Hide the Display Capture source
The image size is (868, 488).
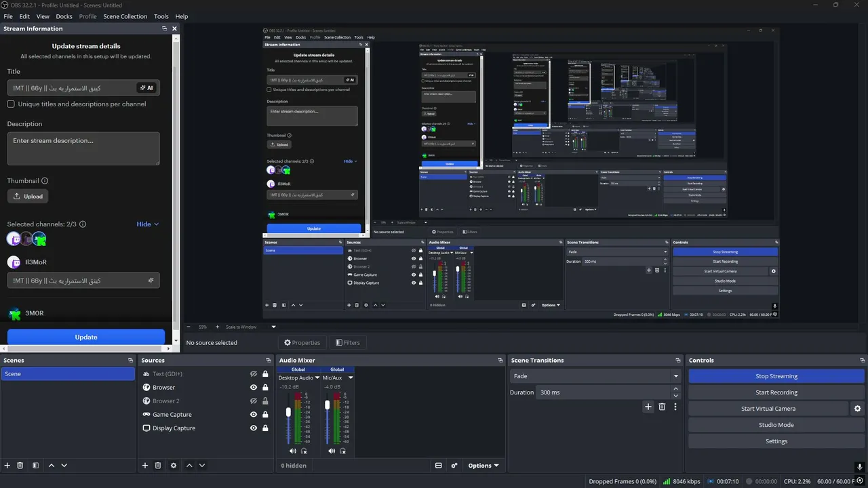coord(254,428)
